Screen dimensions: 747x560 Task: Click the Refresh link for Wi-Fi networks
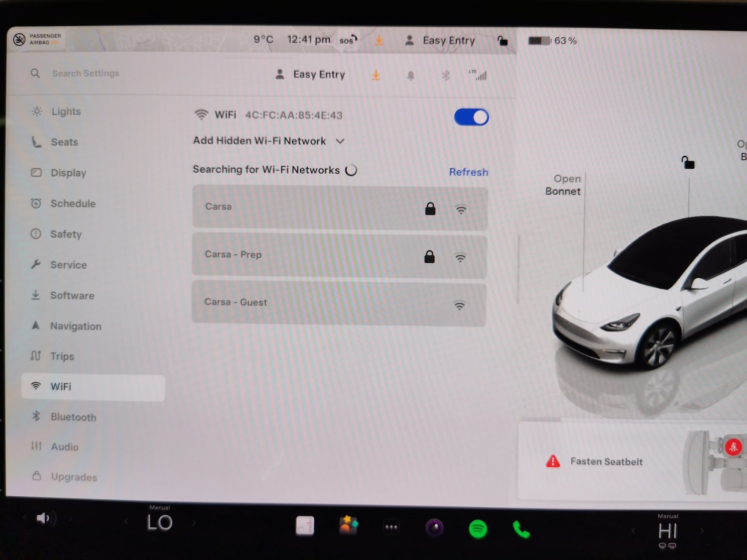pos(468,172)
